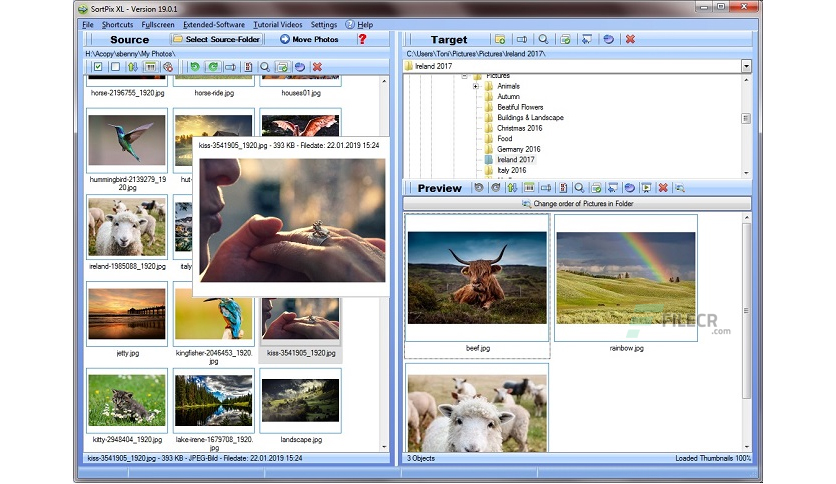Viewport: 836px width, 484px height.
Task: Click the Move Photos button
Action: (x=309, y=39)
